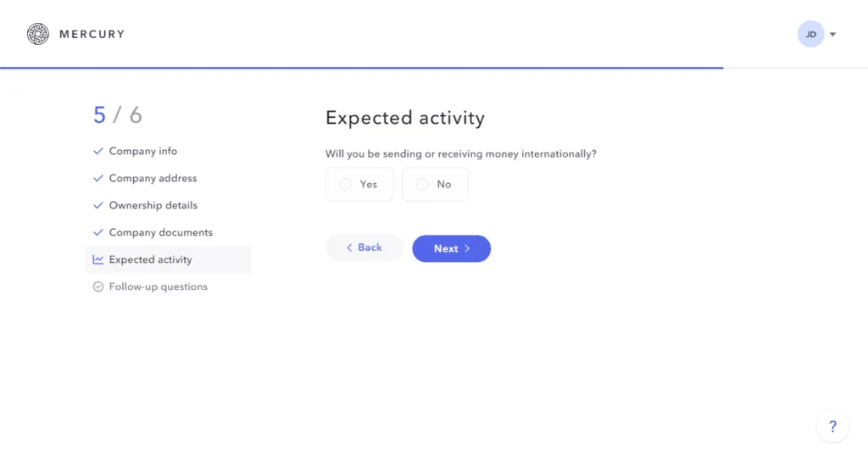Click the MERCURY brand name text

[92, 34]
